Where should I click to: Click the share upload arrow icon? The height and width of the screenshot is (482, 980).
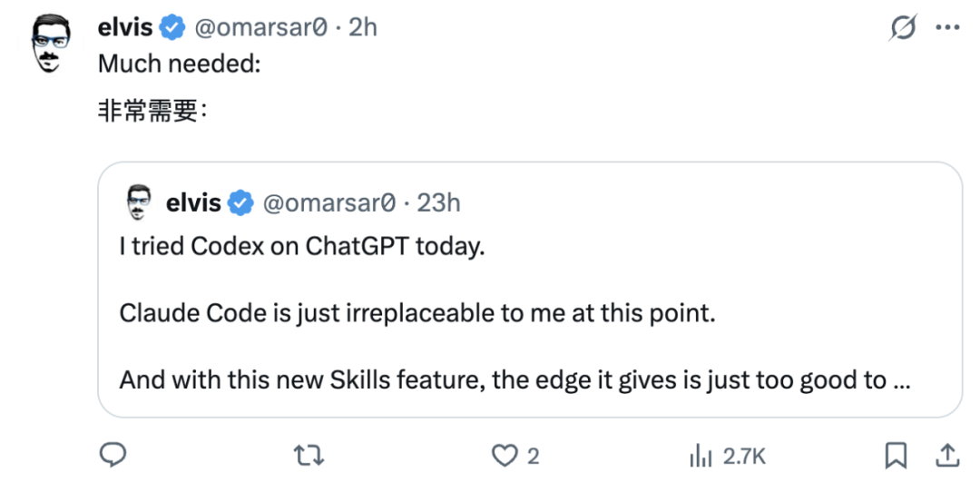coord(946,454)
